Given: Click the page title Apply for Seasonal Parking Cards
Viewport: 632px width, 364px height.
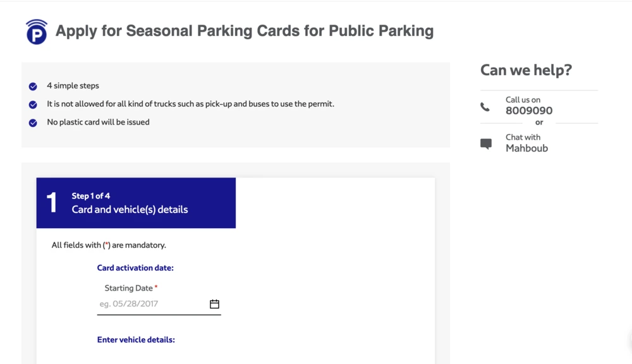Looking at the screenshot, I should tap(244, 30).
